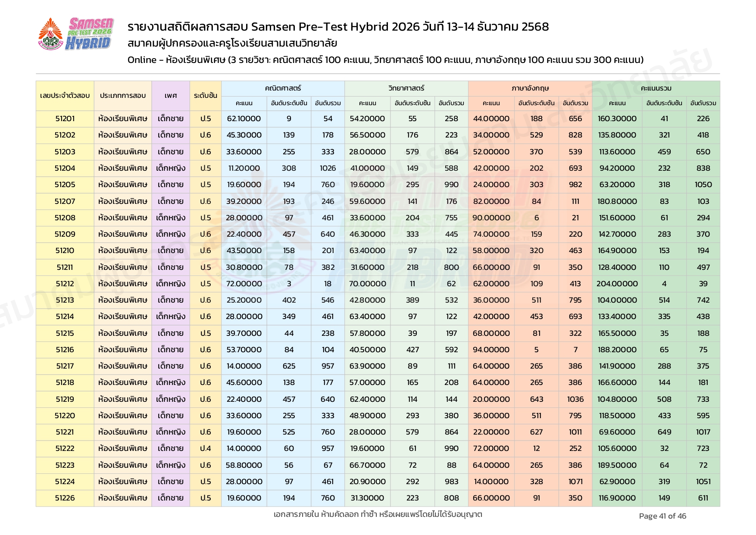Select the ภาษาอังกฤษ group header

click(530, 88)
